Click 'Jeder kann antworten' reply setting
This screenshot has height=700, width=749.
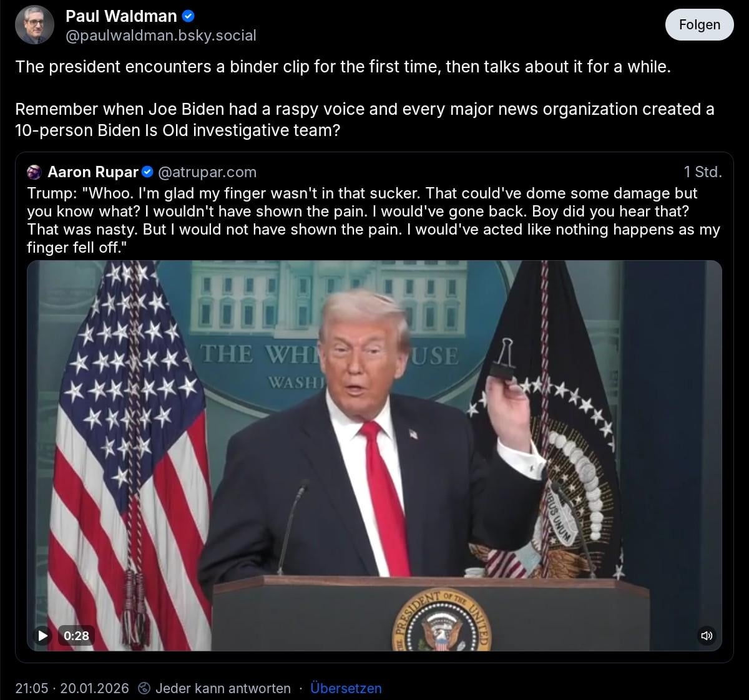coord(223,688)
